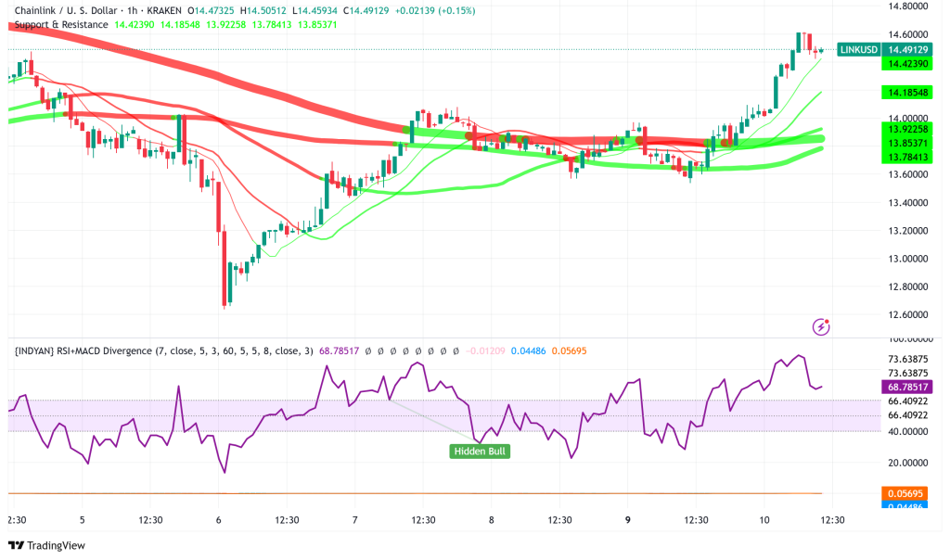Click the 14.42390 green price label
This screenshot has width=950, height=560.
907,64
